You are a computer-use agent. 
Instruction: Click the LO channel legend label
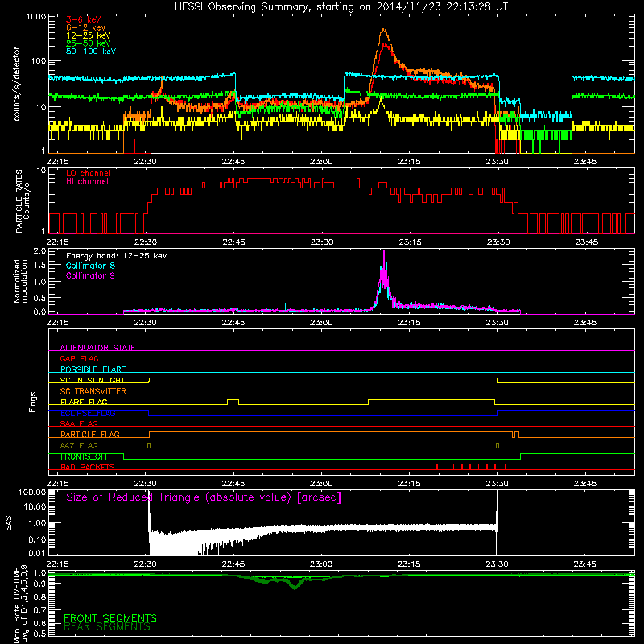pyautogui.click(x=89, y=173)
